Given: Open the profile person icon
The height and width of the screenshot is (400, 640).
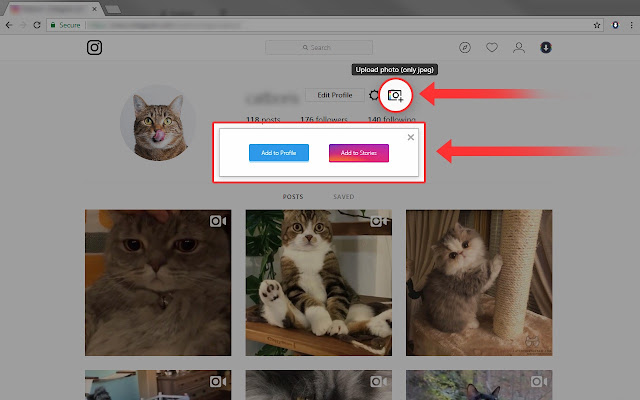Looking at the screenshot, I should point(519,47).
